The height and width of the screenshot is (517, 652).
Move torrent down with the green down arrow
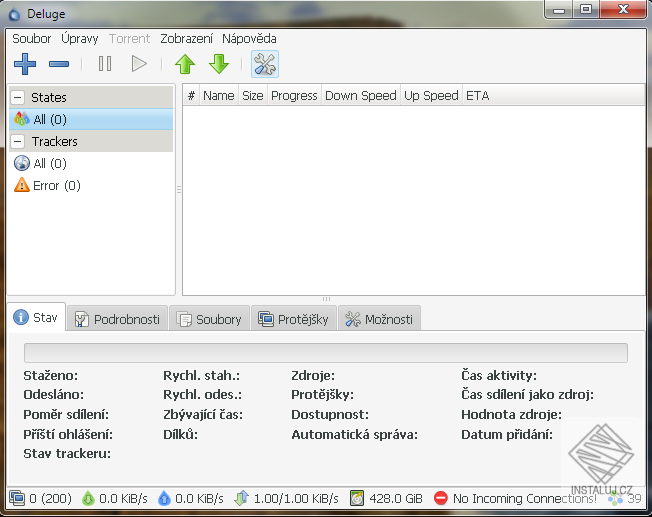(x=219, y=64)
